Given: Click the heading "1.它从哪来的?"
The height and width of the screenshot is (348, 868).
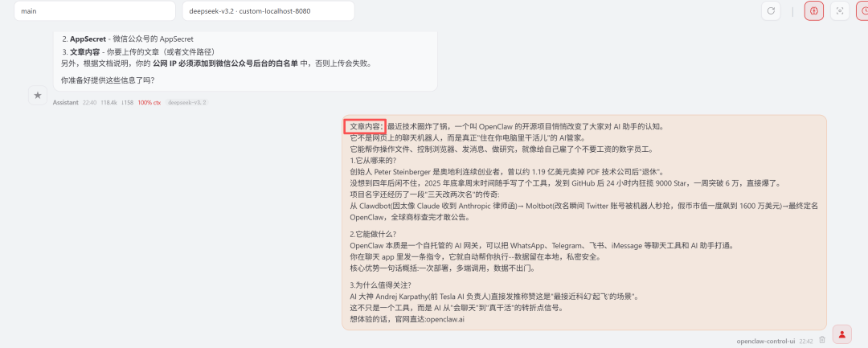Looking at the screenshot, I should click(373, 160).
